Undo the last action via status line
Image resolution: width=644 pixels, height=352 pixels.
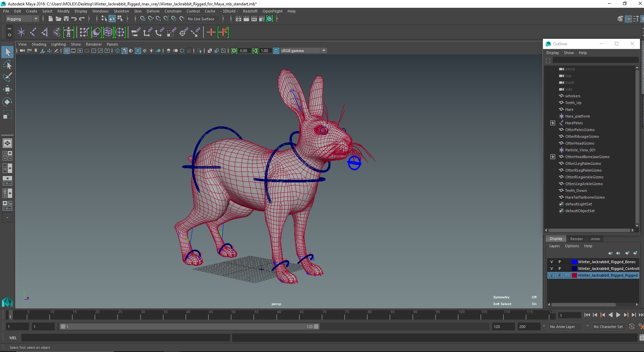click(x=74, y=19)
